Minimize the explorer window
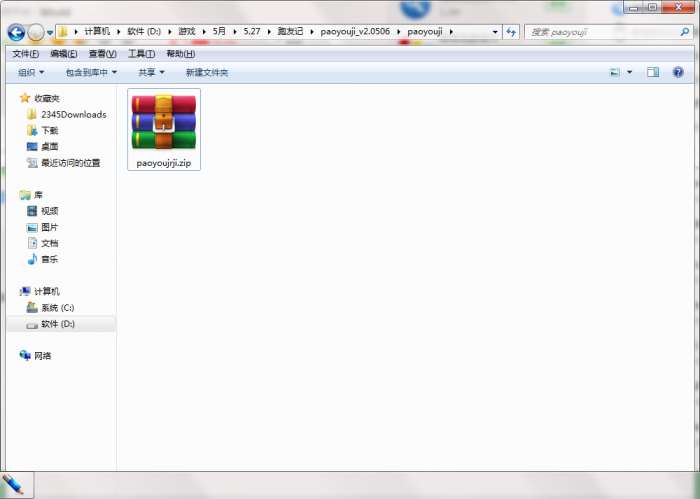This screenshot has width=700, height=499. tap(633, 7)
